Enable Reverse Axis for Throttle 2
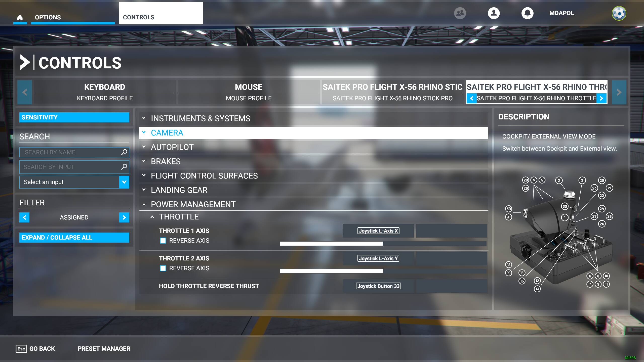This screenshot has width=644, height=362. pos(163,268)
